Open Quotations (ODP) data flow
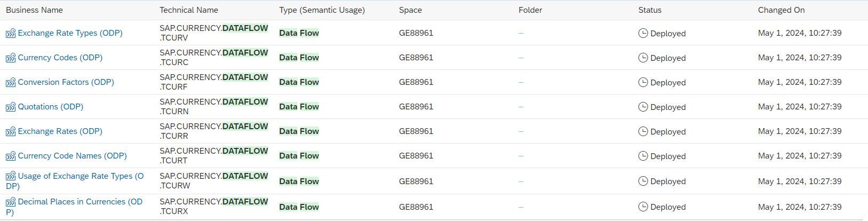This screenshot has width=868, height=221. (x=51, y=107)
